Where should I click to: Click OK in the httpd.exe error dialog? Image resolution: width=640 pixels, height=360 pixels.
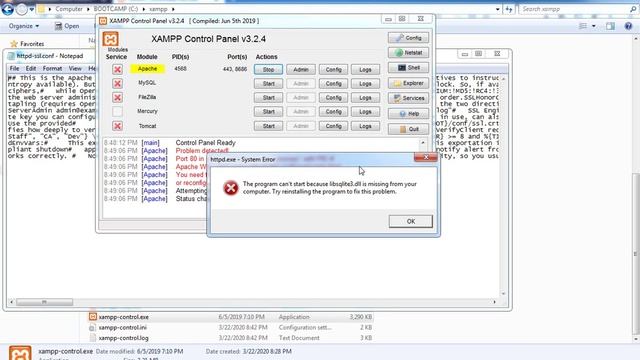coord(411,221)
